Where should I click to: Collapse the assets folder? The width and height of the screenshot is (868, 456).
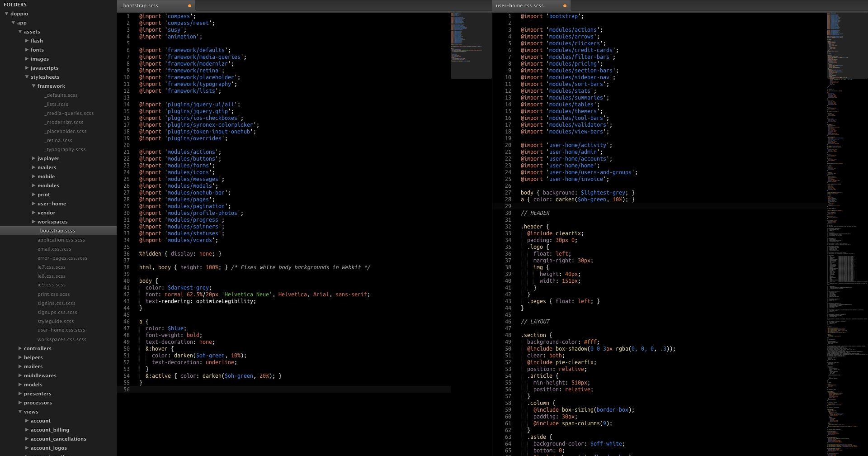[x=20, y=32]
